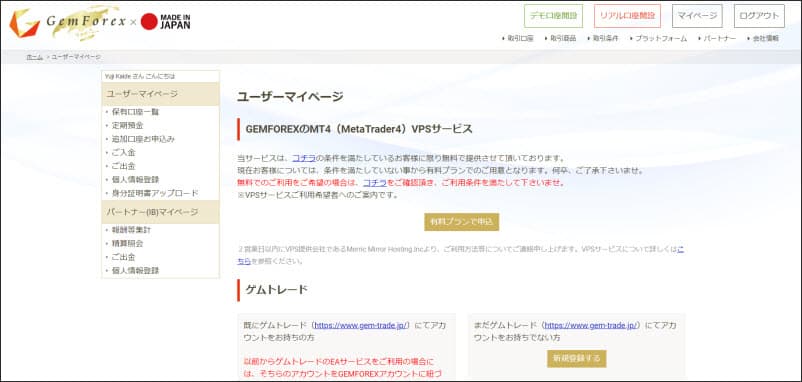Open 精算照会 in the sidebar
Screen dimensions: 802x382
(x=127, y=243)
